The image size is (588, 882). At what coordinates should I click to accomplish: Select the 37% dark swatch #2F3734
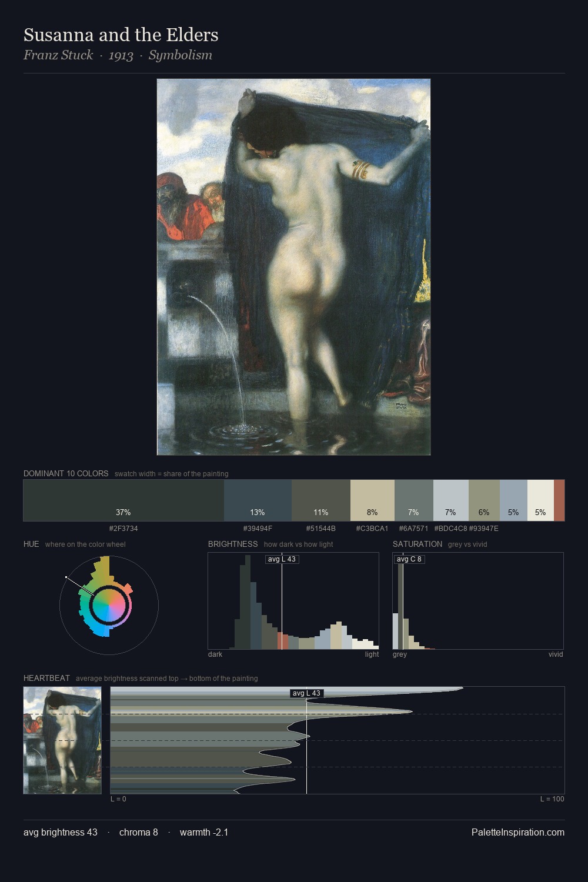tap(123, 500)
